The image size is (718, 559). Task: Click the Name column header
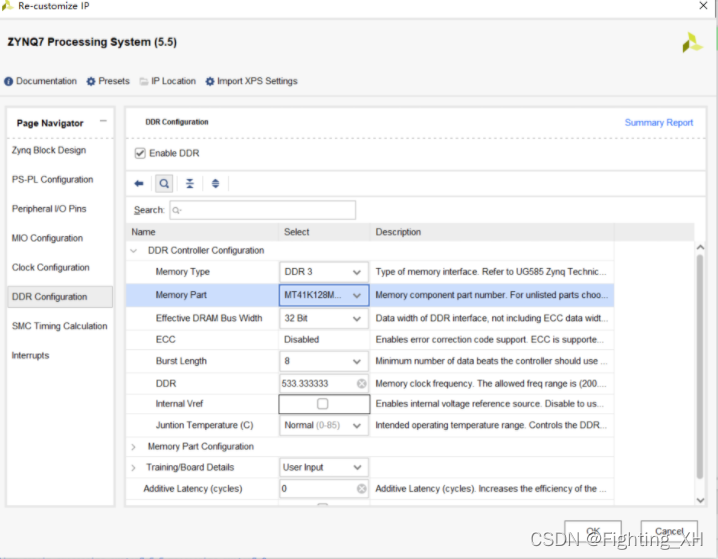pyautogui.click(x=202, y=232)
